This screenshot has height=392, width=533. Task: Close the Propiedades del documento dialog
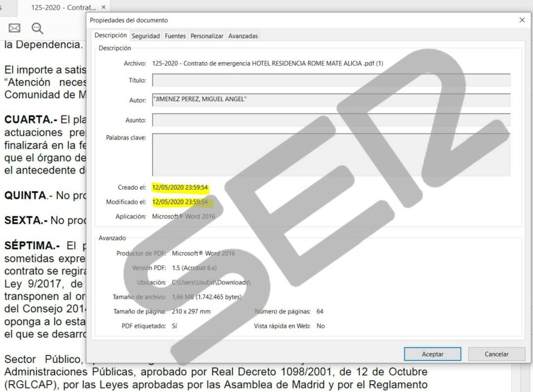click(x=522, y=20)
